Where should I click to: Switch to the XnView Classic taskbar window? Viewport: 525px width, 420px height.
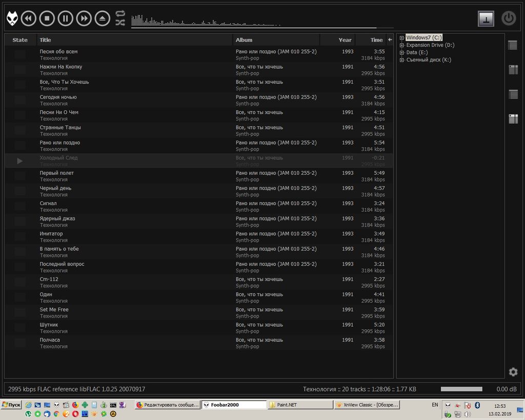[x=367, y=405]
